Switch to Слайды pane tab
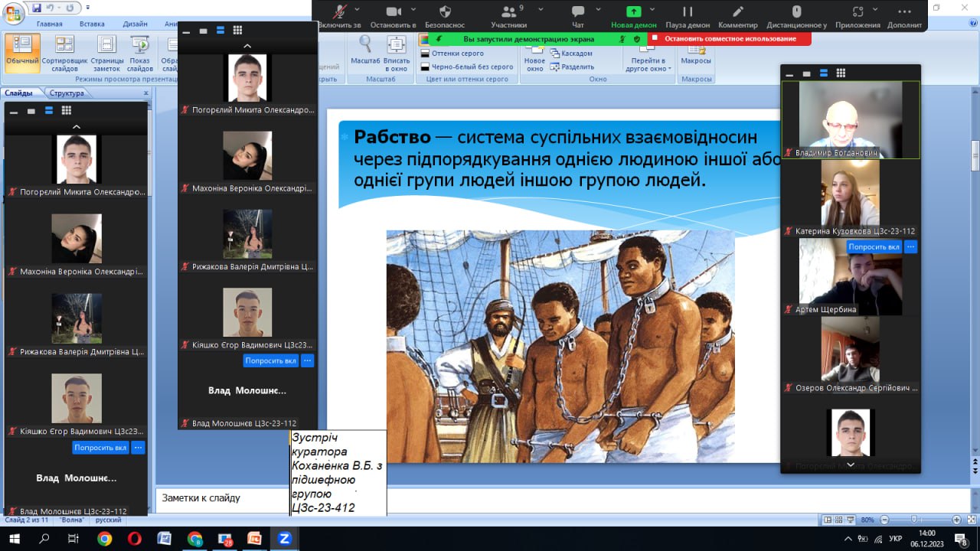Screen dimensions: 980x551 tap(18, 93)
